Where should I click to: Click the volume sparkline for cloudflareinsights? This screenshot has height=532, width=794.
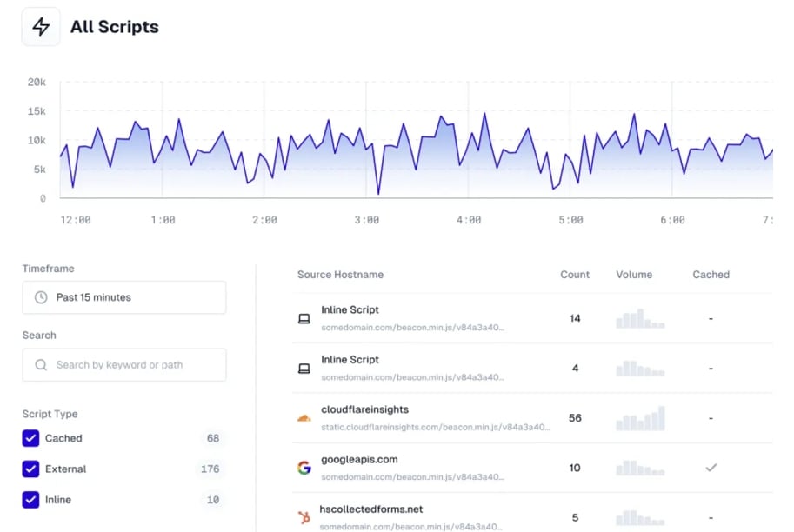coord(640,418)
